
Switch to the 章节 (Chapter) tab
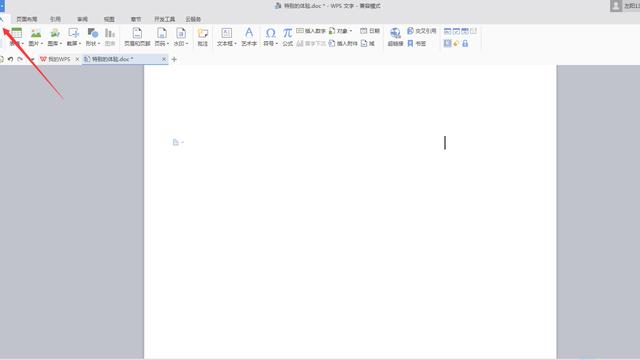[x=136, y=19]
